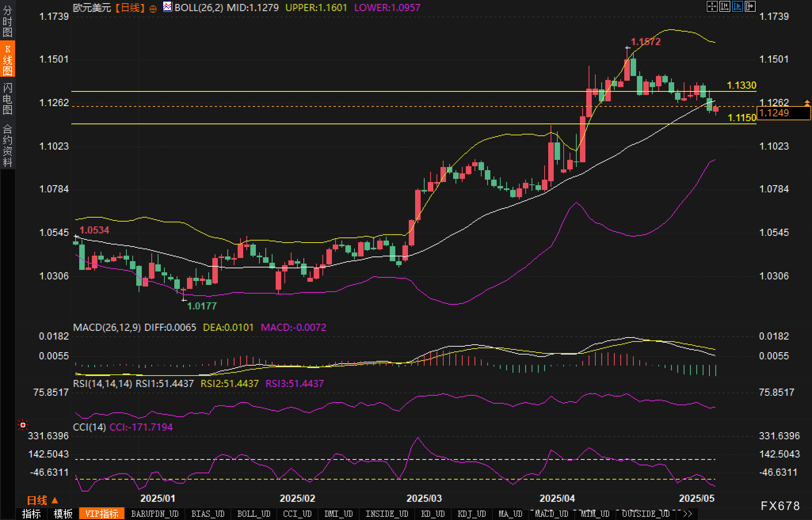This screenshot has width=812, height=520.
Task: Open 闪电图 view from left sidebar
Action: 8,99
